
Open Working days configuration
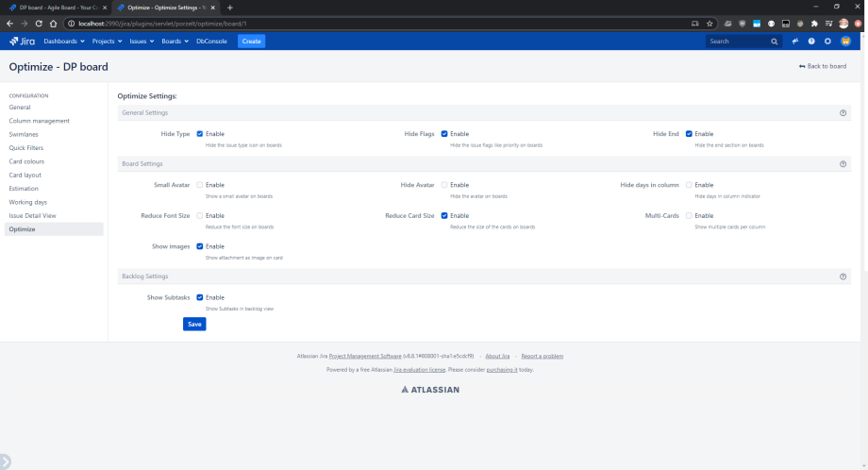point(27,202)
